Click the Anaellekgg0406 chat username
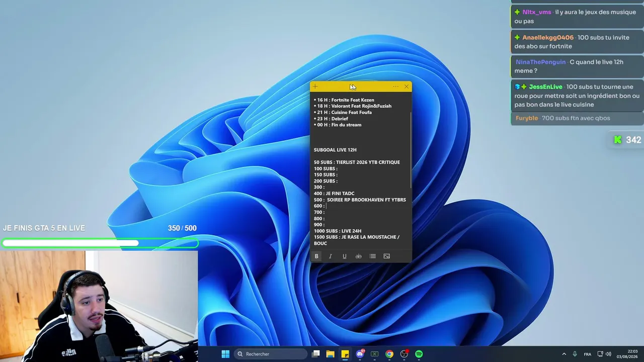 548,37
